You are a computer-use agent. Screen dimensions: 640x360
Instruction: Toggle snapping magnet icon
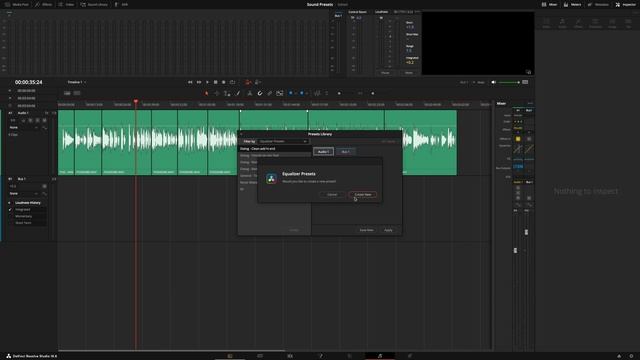[260, 93]
